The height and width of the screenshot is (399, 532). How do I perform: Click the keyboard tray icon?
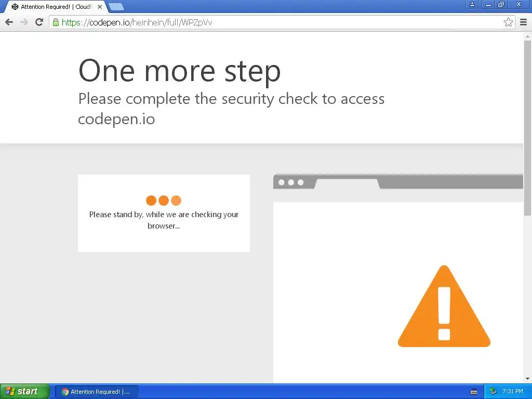(474, 392)
